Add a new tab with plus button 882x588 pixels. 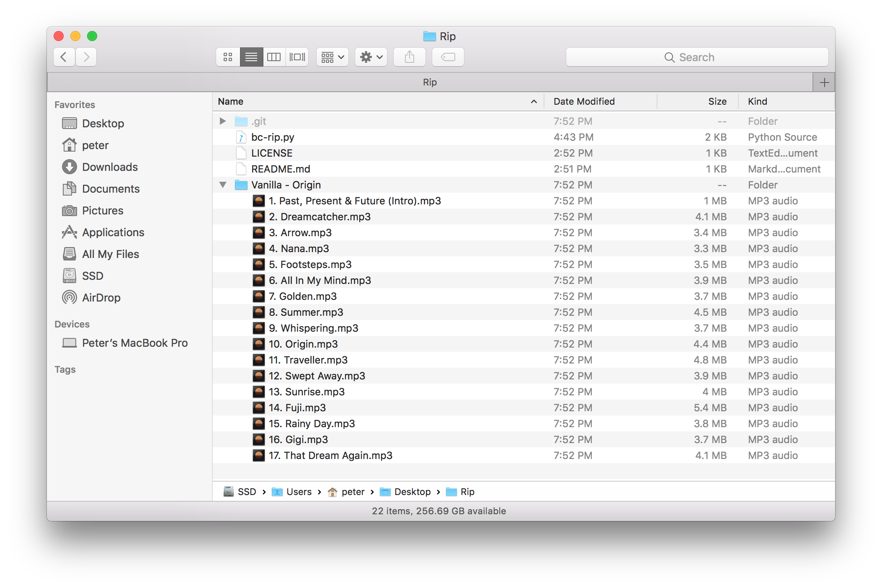[824, 83]
